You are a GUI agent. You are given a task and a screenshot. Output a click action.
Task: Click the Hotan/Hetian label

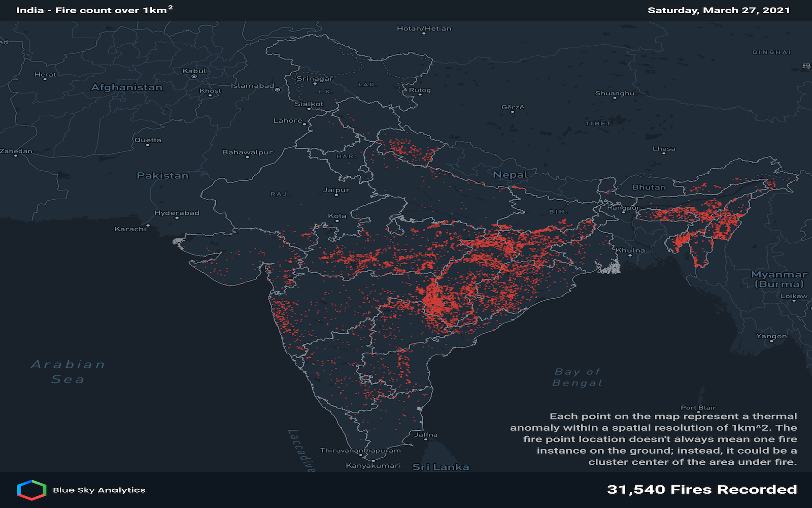tap(424, 28)
